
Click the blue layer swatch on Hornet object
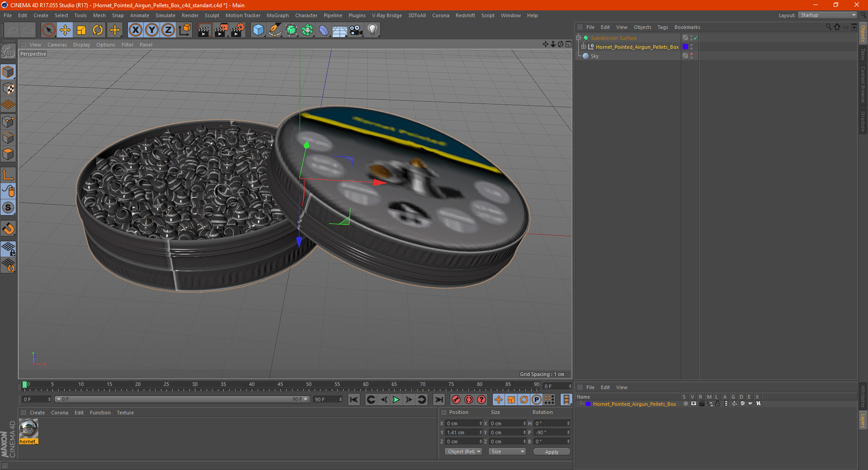(x=685, y=47)
